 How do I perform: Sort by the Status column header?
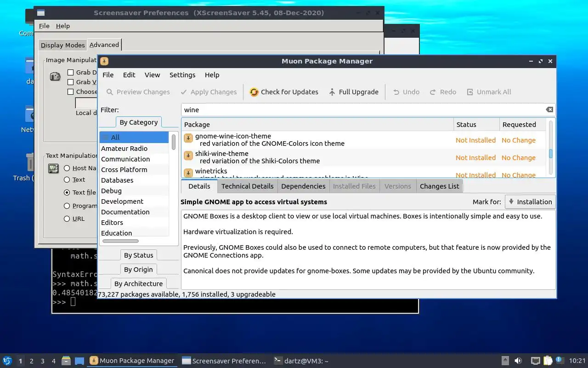tap(476, 125)
